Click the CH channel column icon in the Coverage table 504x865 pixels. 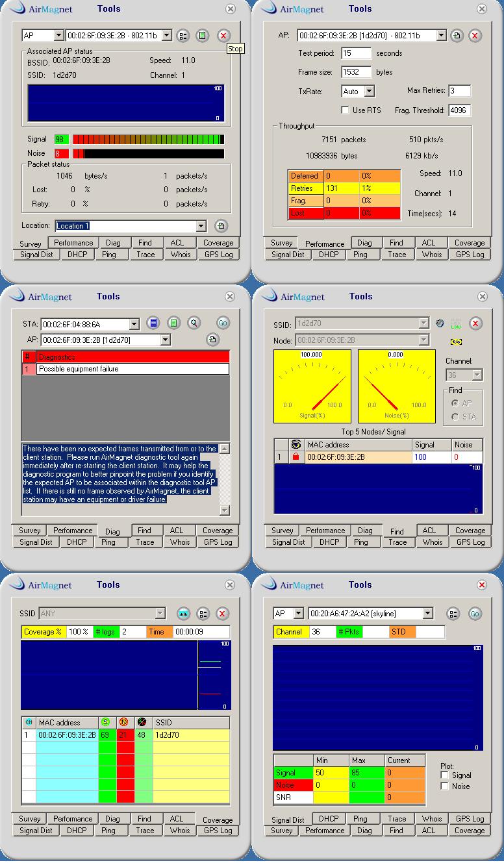29,722
